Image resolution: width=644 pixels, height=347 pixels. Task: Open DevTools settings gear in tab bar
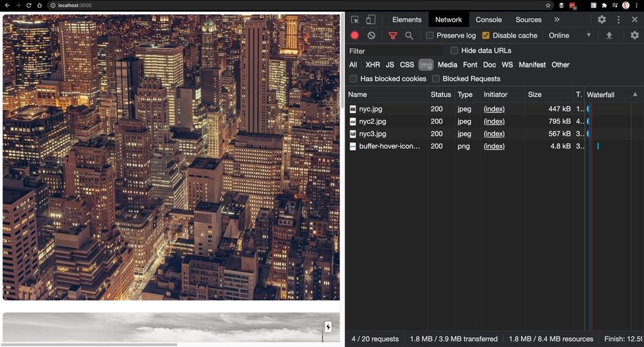(602, 19)
